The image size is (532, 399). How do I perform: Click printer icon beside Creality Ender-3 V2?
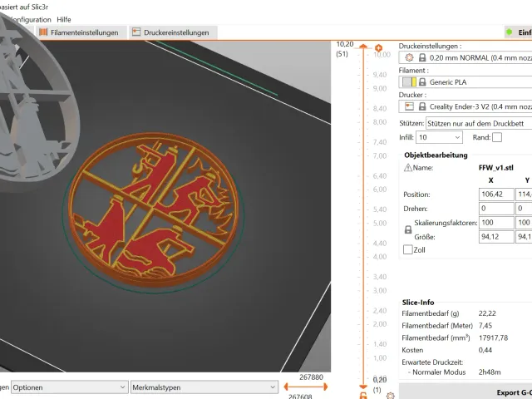410,106
